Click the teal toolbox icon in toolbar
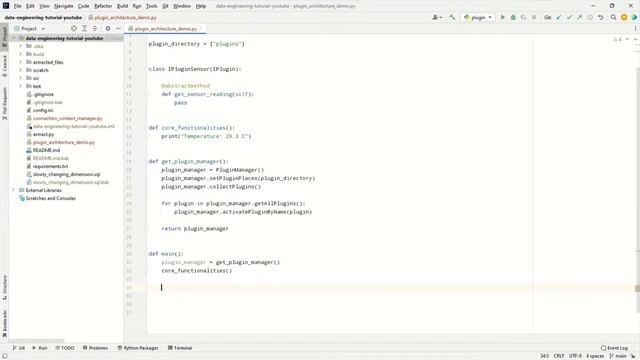This screenshot has height=360, width=640. point(634,18)
